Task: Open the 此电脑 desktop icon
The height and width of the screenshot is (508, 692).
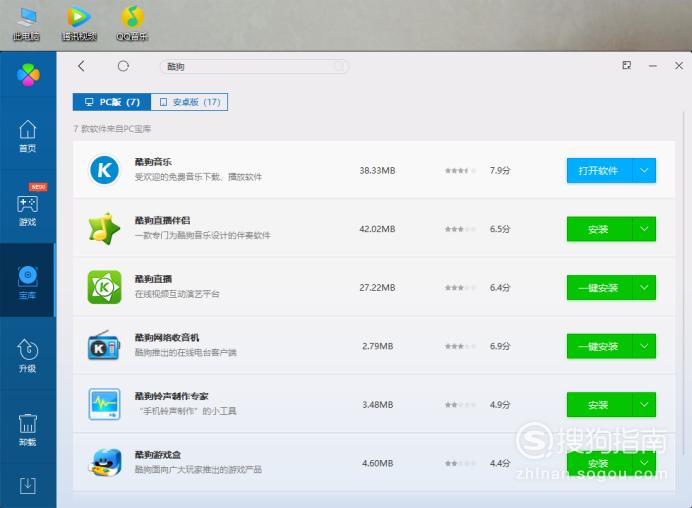Action: click(x=26, y=24)
